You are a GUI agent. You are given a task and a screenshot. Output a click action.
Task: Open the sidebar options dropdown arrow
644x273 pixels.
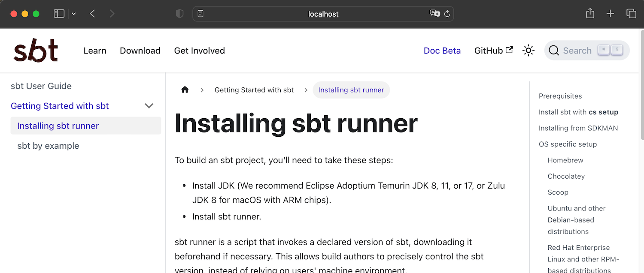pyautogui.click(x=73, y=13)
